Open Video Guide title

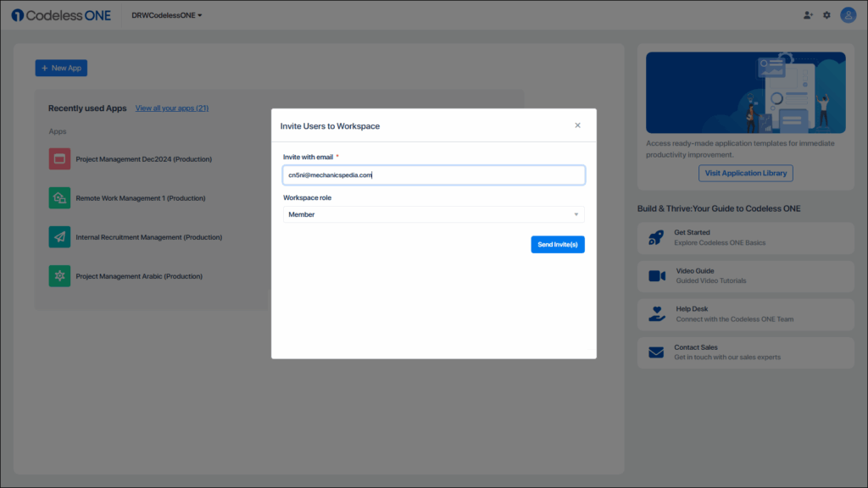[x=695, y=271]
